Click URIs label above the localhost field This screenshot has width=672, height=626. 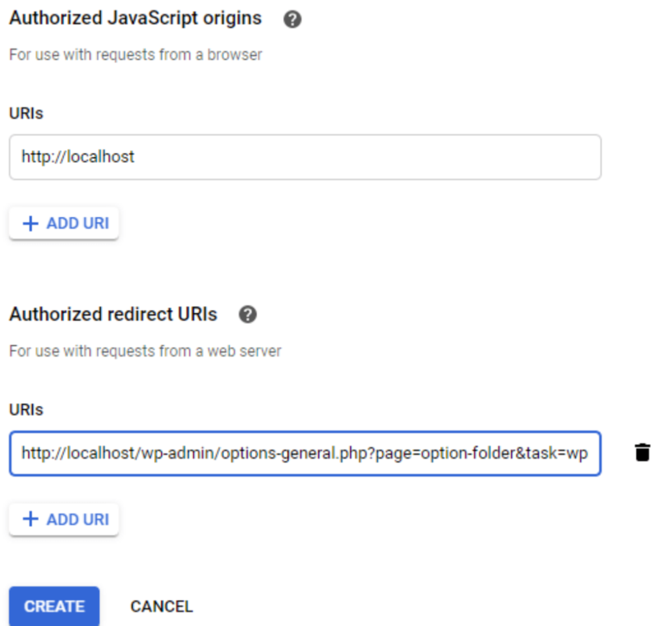click(26, 113)
